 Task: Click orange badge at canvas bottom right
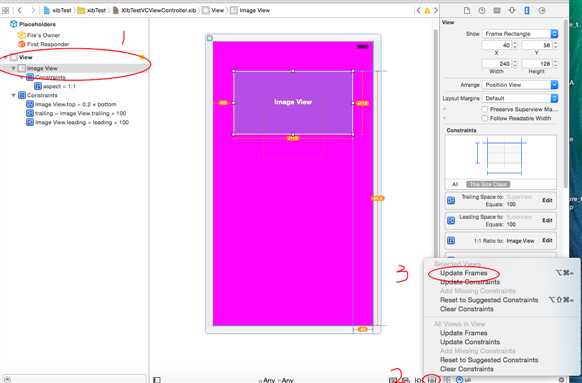pos(363,329)
